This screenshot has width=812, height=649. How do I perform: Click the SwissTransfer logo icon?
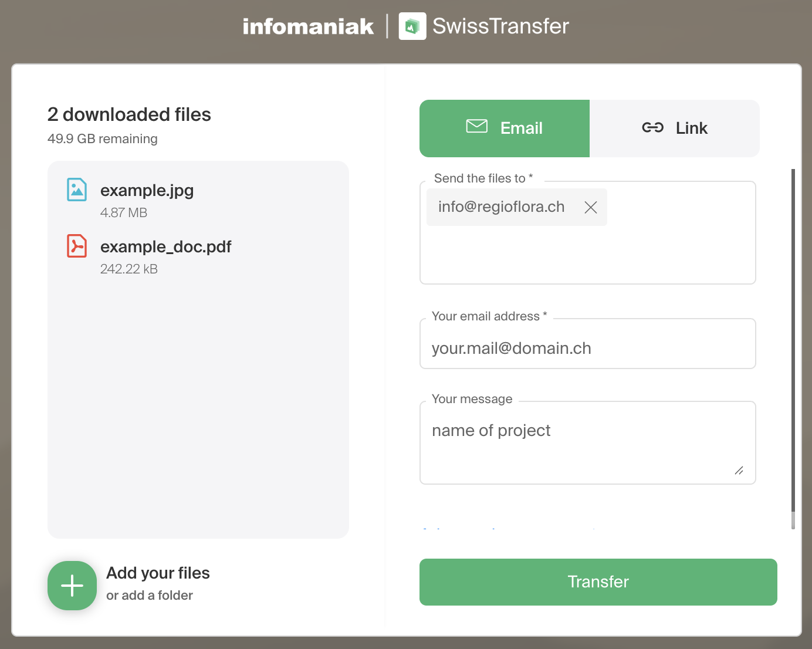tap(412, 26)
